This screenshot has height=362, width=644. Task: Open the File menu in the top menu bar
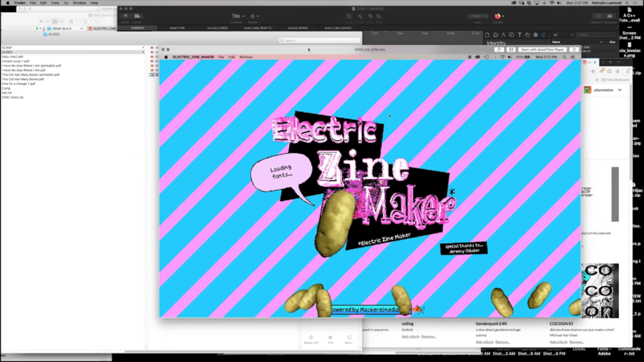point(33,3)
